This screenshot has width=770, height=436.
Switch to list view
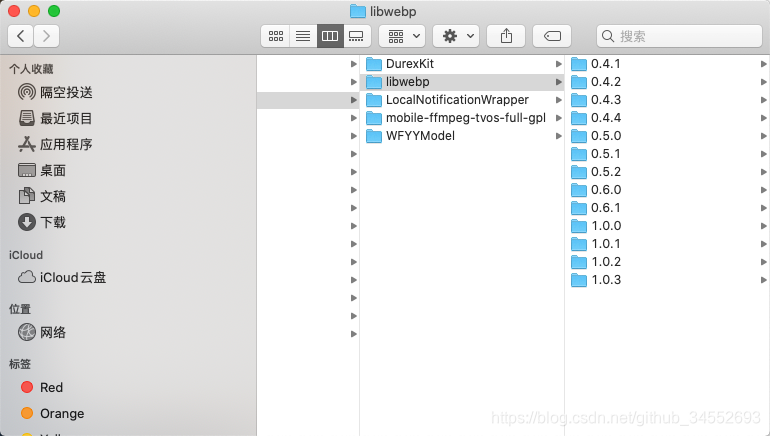[303, 36]
